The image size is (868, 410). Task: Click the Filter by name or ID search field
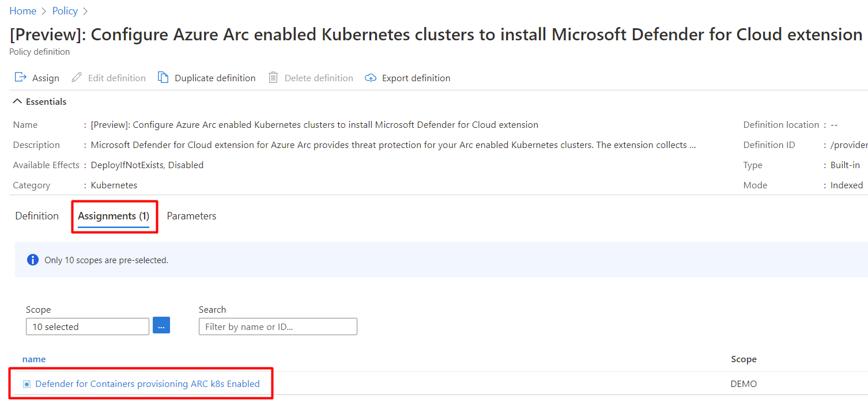coord(278,327)
